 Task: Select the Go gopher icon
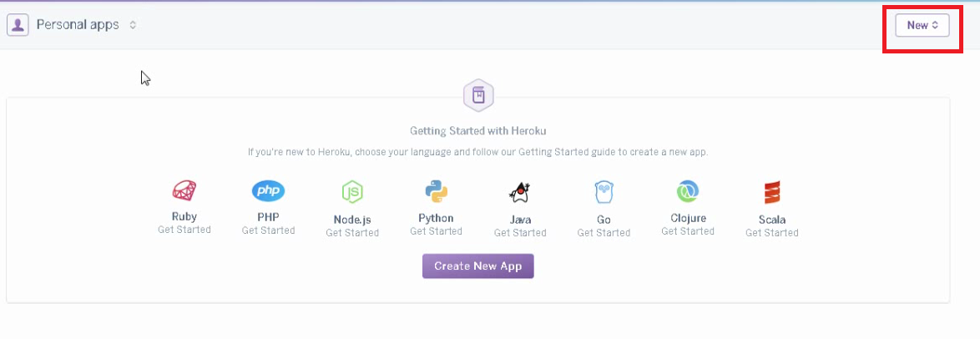[x=604, y=192]
